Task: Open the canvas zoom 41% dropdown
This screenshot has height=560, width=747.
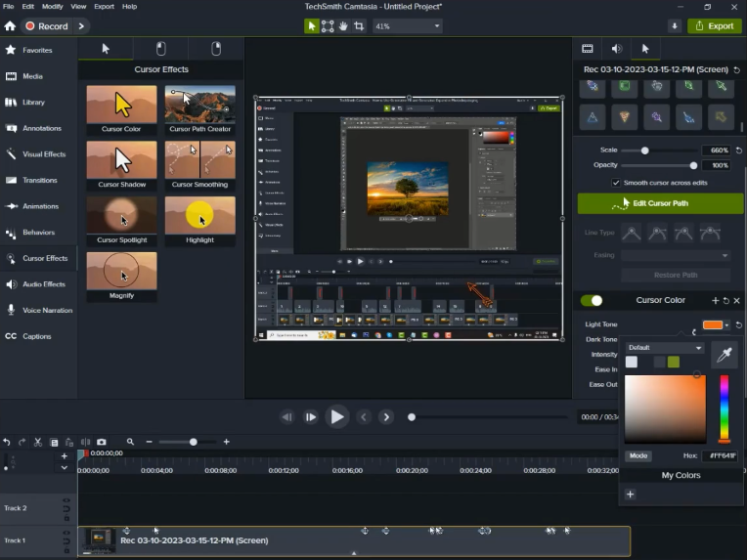Action: point(407,26)
